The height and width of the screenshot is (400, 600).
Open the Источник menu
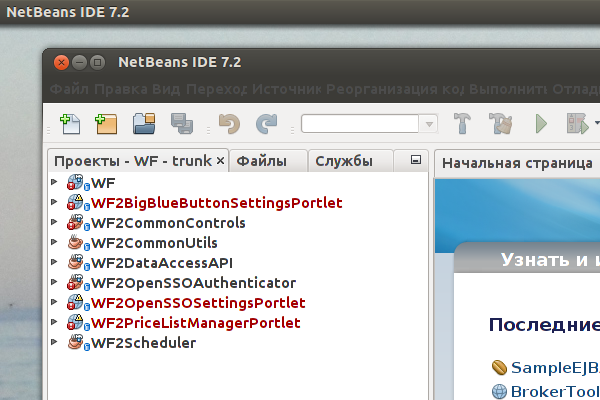(x=287, y=90)
